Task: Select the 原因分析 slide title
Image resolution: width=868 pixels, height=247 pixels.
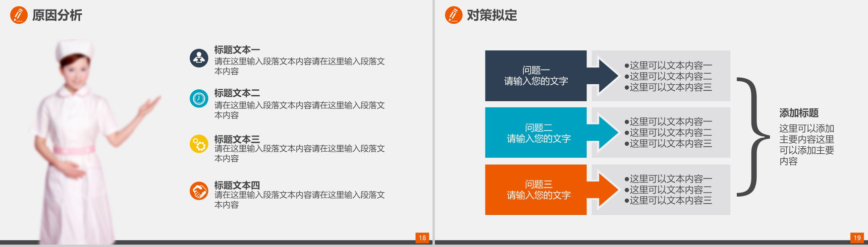Action: click(57, 16)
